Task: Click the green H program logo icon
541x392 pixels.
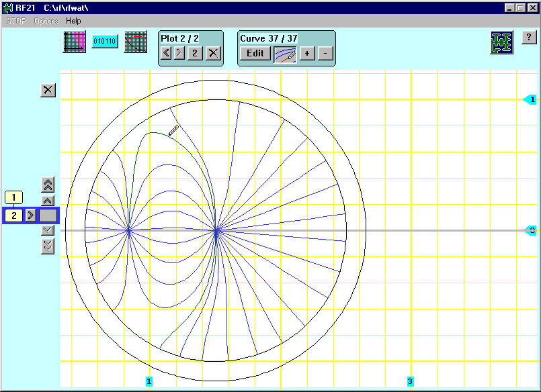Action: (501, 42)
